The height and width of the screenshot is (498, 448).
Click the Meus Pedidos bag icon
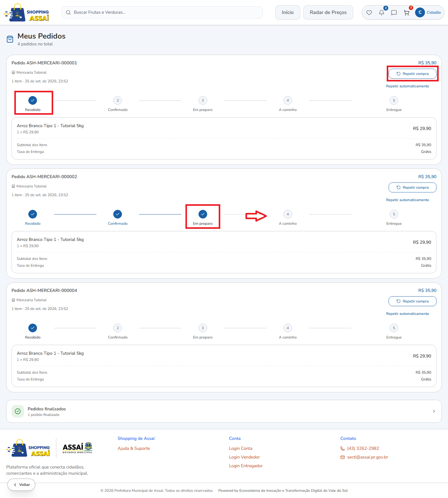(10, 39)
